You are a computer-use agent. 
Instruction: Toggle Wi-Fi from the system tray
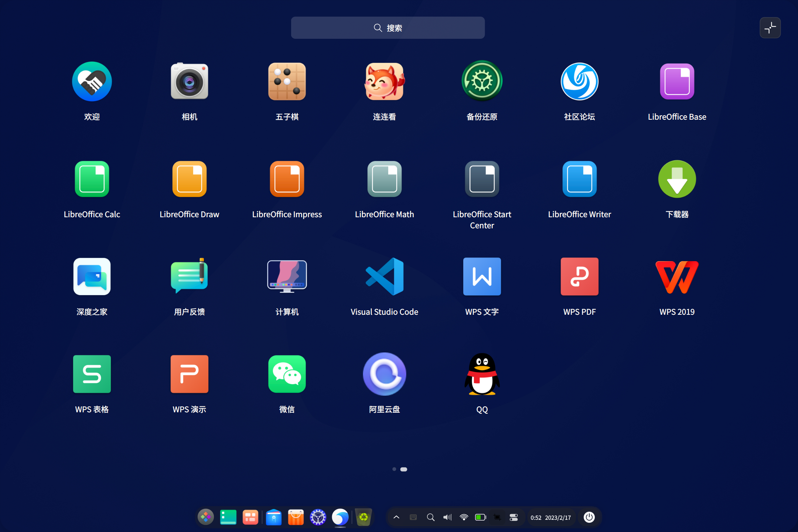pyautogui.click(x=464, y=517)
